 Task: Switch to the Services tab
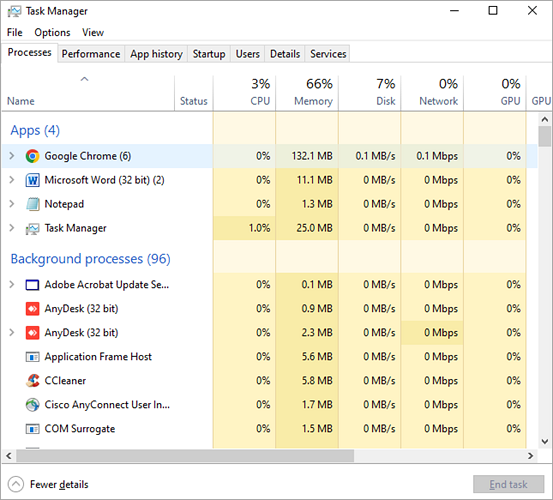(x=328, y=54)
